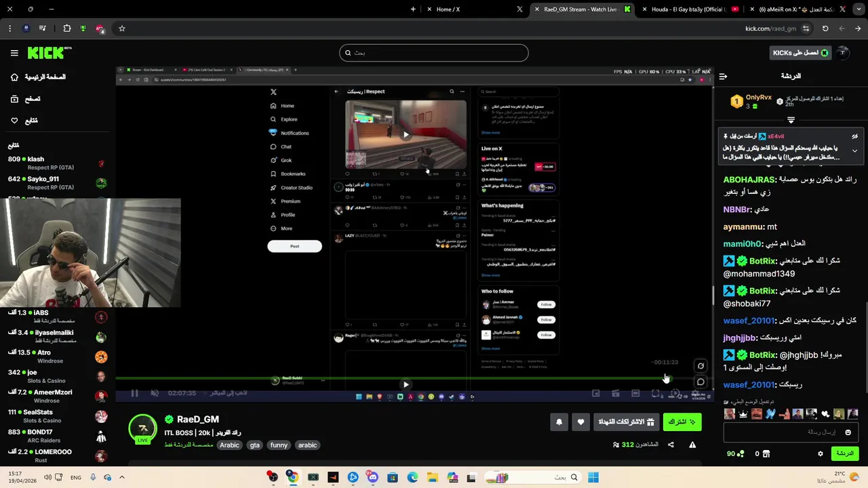Select the crown emote in quick emotes
Viewport: 868px width, 488px height.
(743, 414)
